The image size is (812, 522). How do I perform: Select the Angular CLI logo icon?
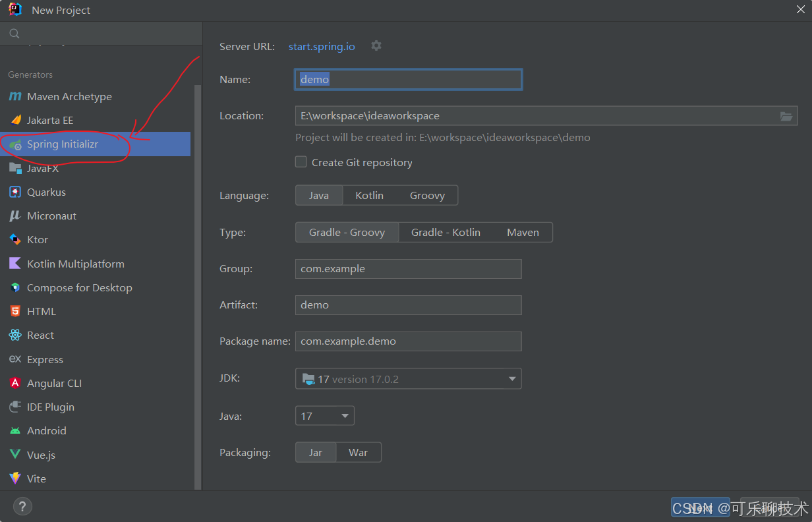coord(15,383)
